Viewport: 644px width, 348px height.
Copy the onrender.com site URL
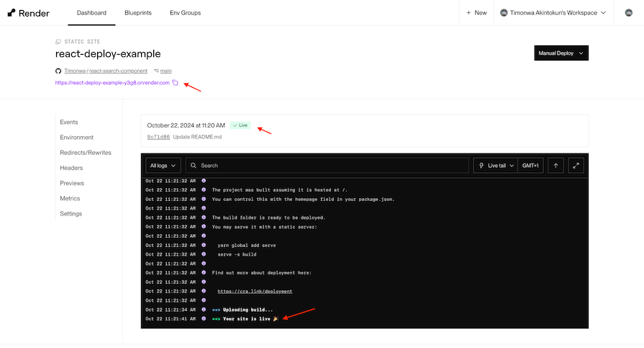click(x=175, y=83)
